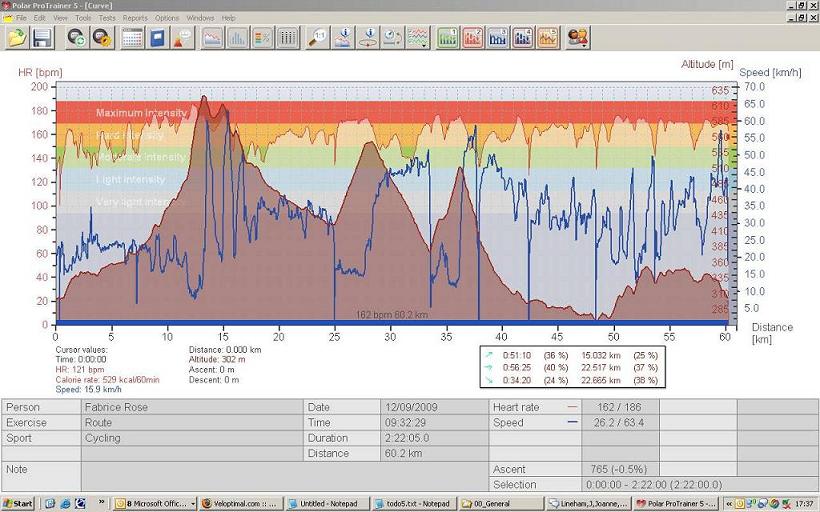This screenshot has width=820, height=512.
Task: Click the green chart number 1 icon
Action: coord(447,38)
